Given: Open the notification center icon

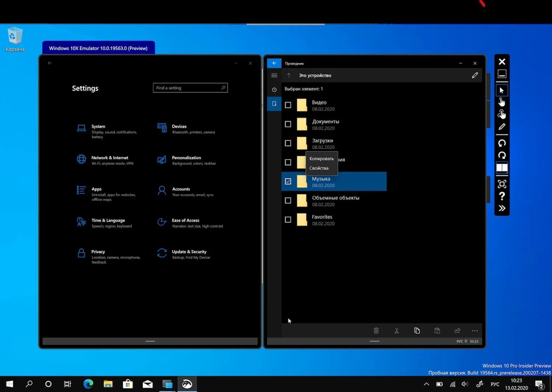Looking at the screenshot, I should 540,385.
